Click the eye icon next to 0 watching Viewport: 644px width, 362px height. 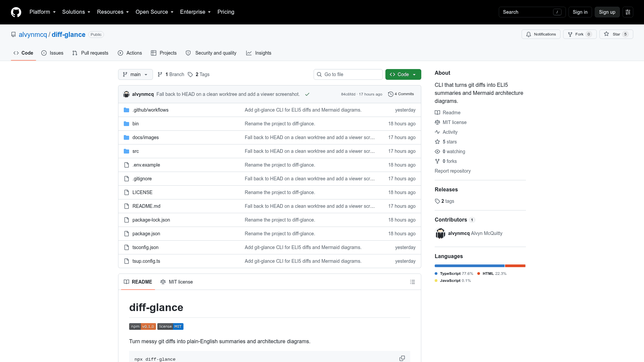[x=437, y=152]
